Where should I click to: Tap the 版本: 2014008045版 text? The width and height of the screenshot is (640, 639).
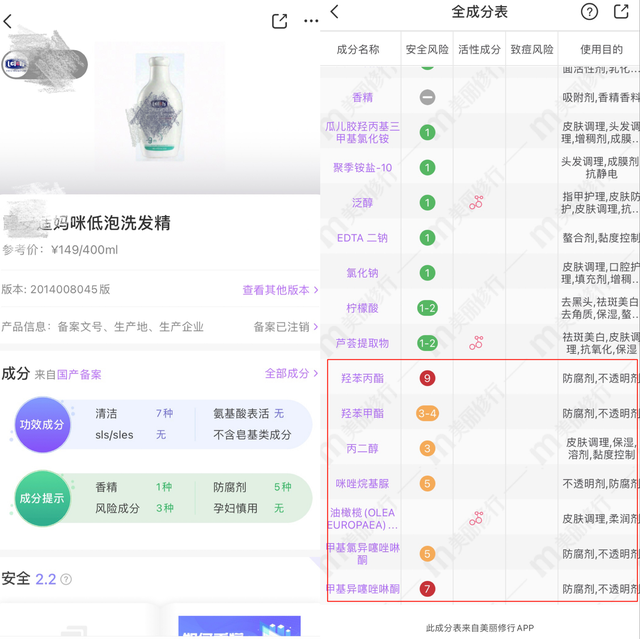tap(56, 290)
